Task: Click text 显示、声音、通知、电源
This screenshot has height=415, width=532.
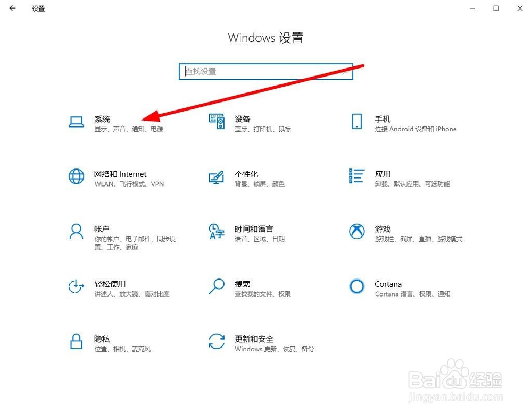Action: tap(129, 129)
